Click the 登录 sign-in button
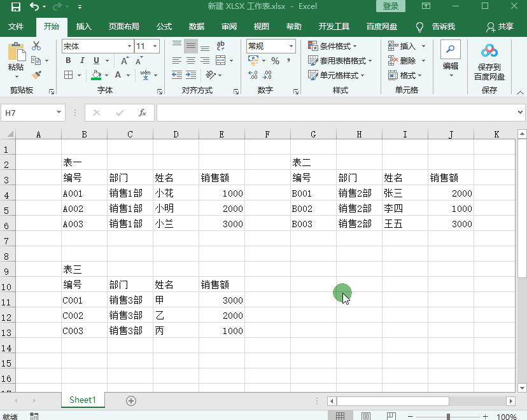 click(390, 6)
